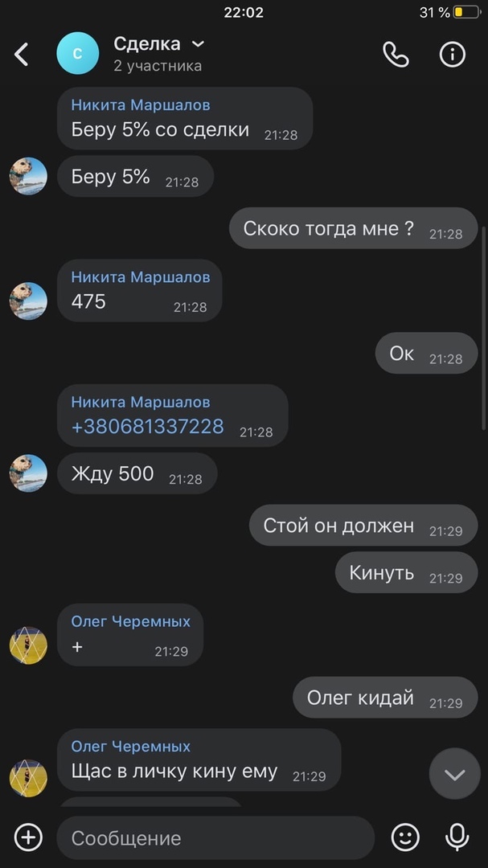Start a voice call with the phone icon
Viewport: 488px width, 868px height.
(x=396, y=55)
